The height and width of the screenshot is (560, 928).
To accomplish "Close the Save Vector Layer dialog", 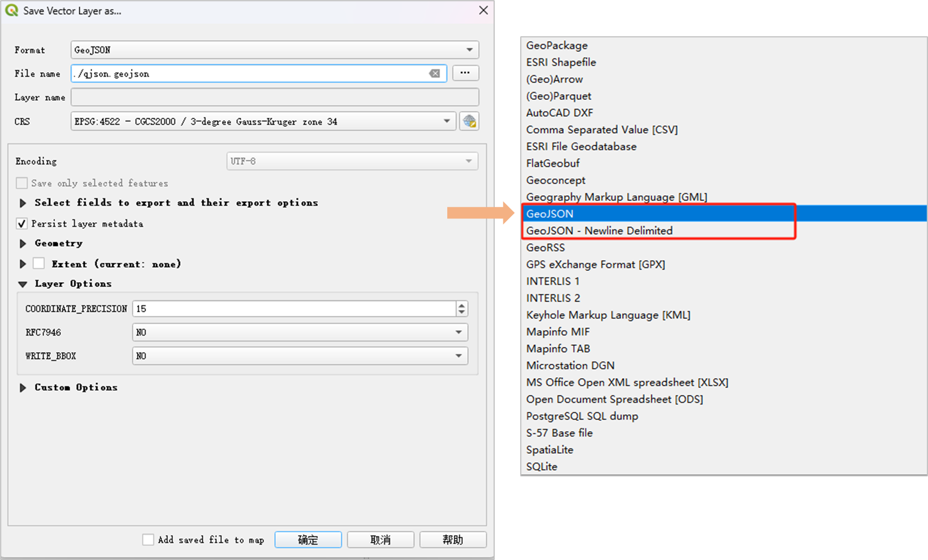I will (483, 10).
